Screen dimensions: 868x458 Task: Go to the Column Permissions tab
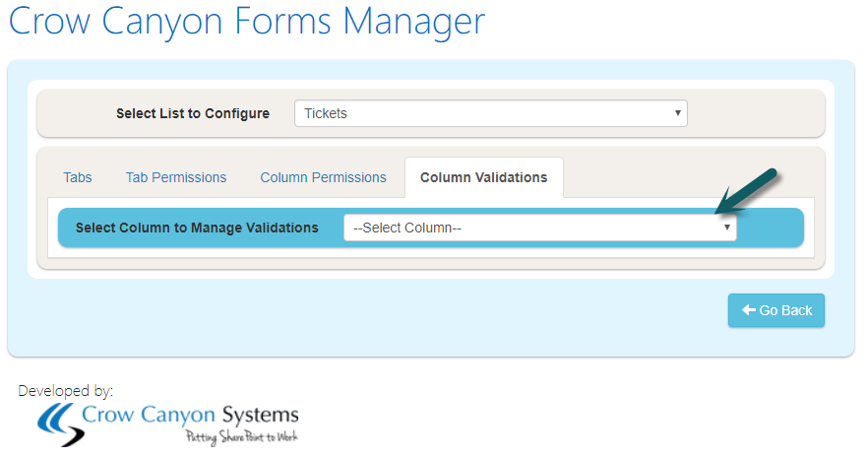tap(323, 177)
